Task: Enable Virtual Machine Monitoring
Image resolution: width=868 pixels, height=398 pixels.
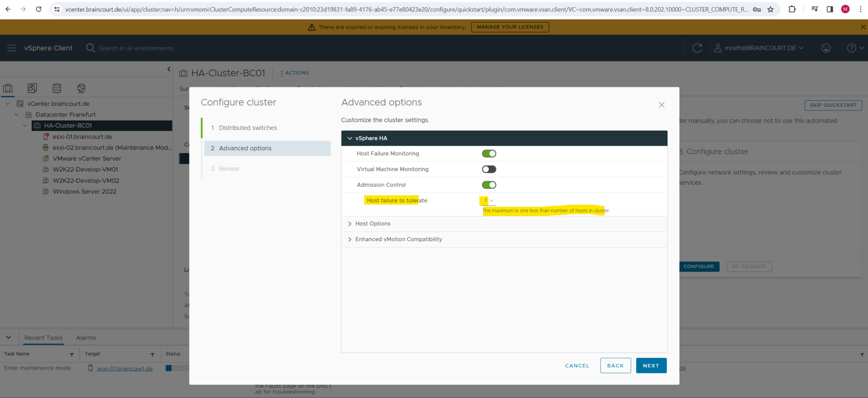Action: pyautogui.click(x=488, y=169)
